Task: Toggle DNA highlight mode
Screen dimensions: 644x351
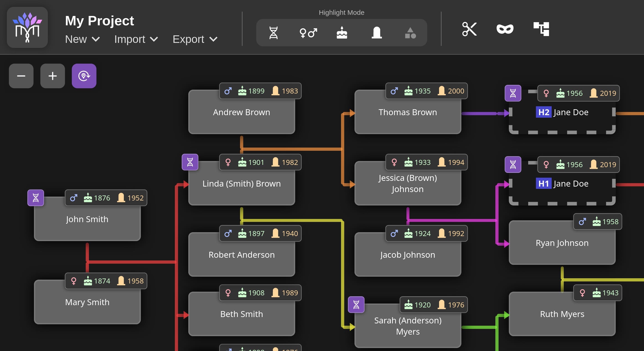Action: (x=273, y=33)
